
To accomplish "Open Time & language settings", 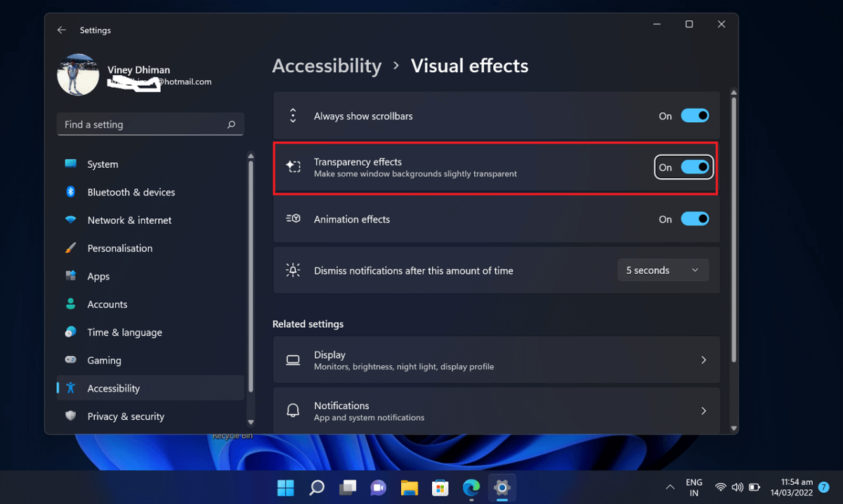I will (124, 332).
